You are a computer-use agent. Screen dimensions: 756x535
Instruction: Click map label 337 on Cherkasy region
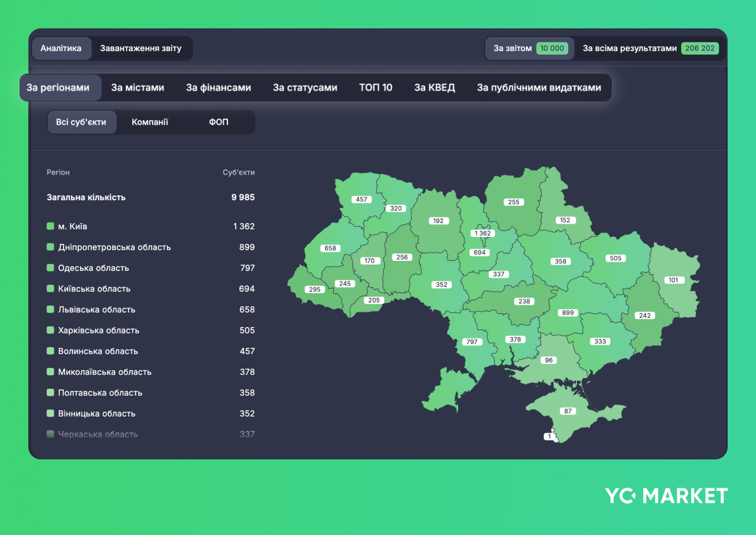[499, 274]
